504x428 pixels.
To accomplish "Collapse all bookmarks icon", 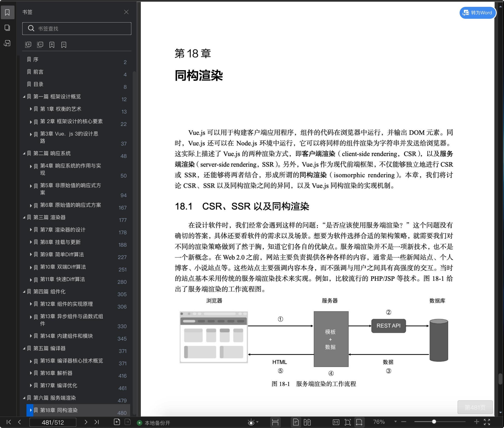I will (x=40, y=45).
